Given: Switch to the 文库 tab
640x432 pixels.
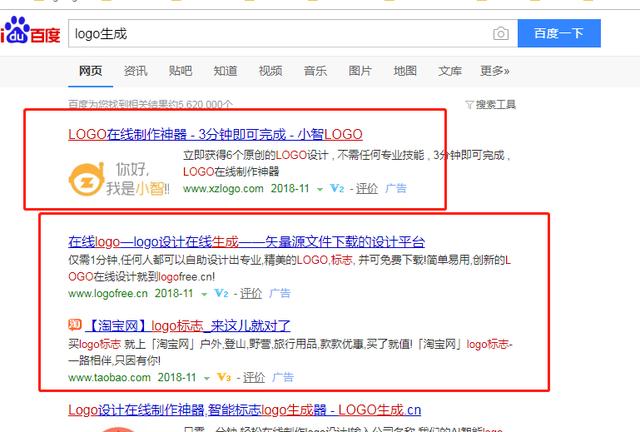Looking at the screenshot, I should [x=450, y=71].
